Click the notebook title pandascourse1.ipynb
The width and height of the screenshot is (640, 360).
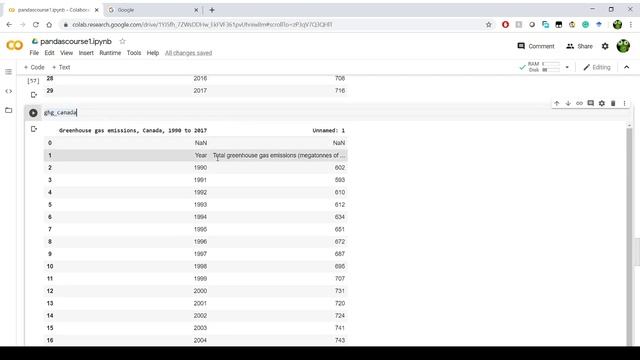coord(76,41)
